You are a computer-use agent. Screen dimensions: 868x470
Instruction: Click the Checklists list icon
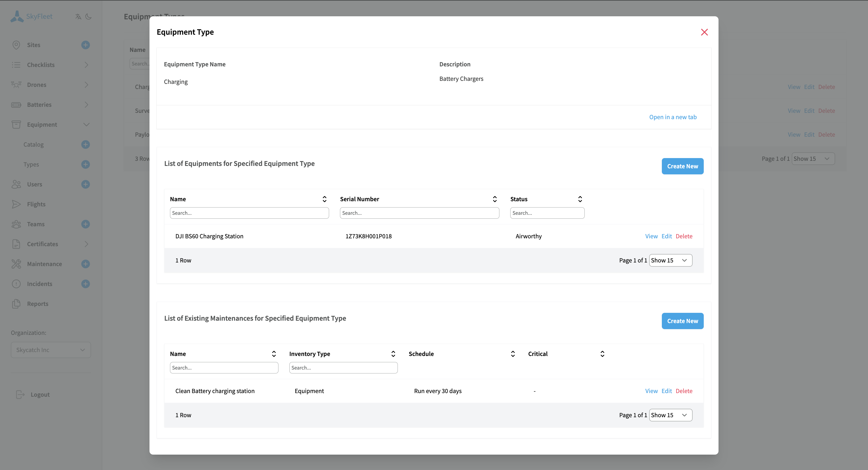(x=16, y=65)
